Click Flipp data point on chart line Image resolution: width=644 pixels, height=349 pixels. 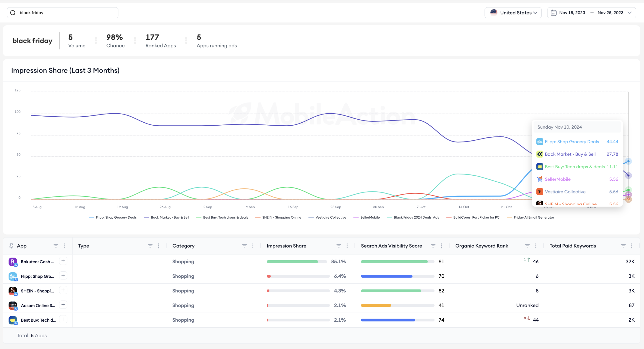point(628,161)
